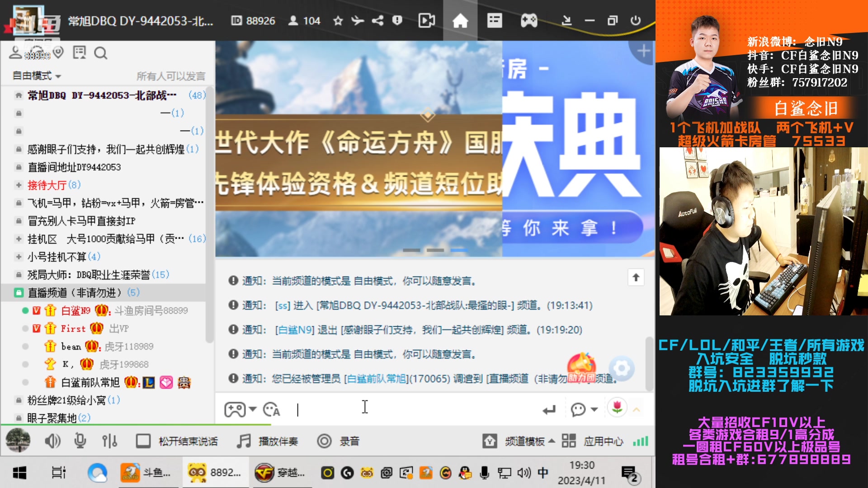Open the share icon in title bar
Image resolution: width=868 pixels, height=488 pixels.
tap(377, 20)
